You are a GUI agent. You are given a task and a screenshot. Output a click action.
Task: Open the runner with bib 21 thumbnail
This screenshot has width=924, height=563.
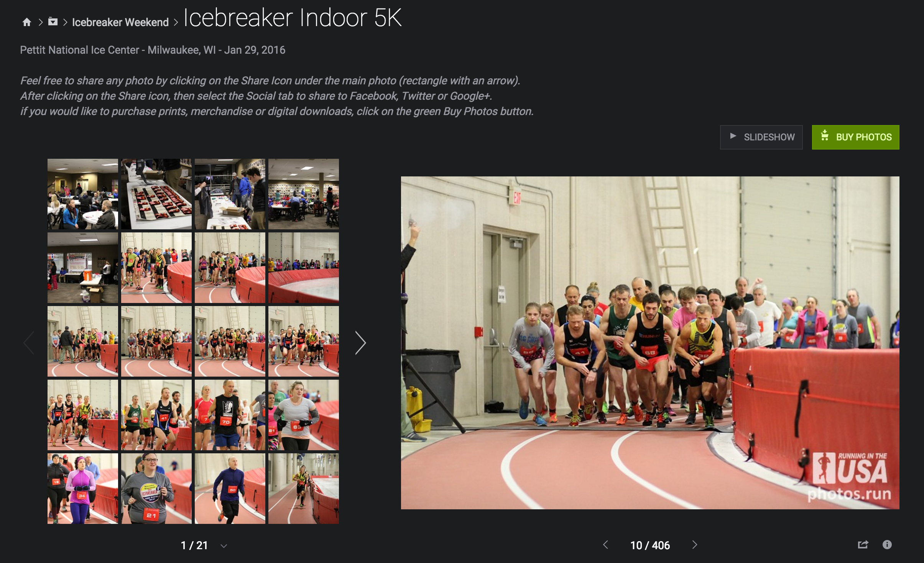(x=156, y=489)
